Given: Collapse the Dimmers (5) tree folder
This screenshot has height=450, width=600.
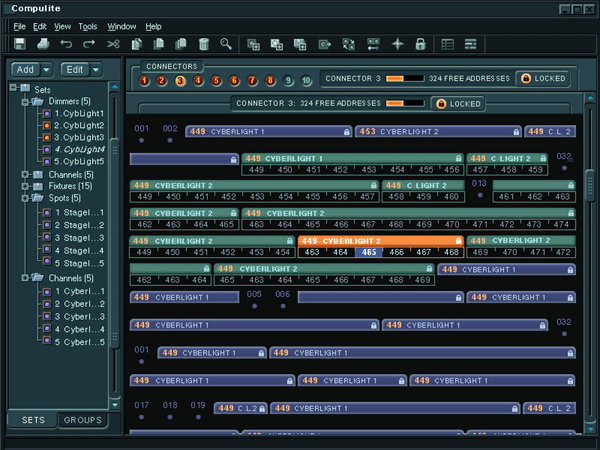Looking at the screenshot, I should pyautogui.click(x=25, y=101).
